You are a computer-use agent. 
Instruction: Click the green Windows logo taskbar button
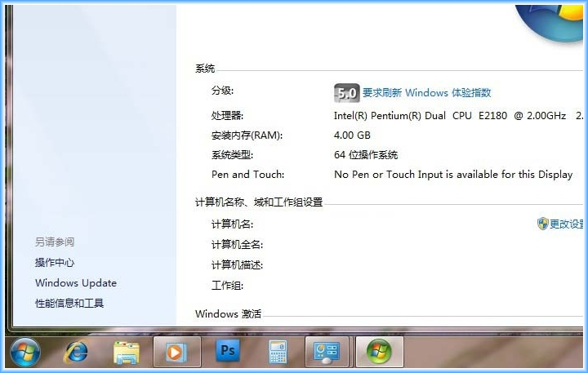[379, 352]
